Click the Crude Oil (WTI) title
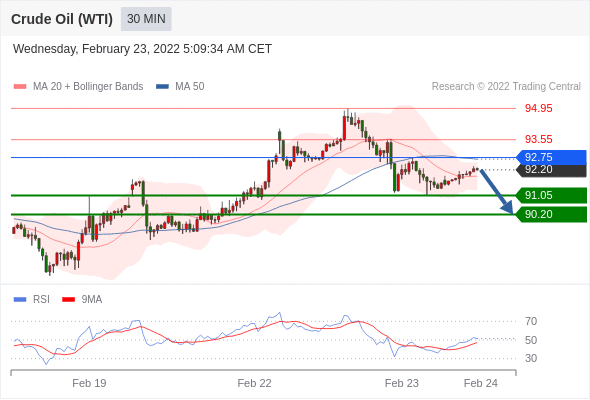Viewport: 590px width, 400px height. pos(62,19)
